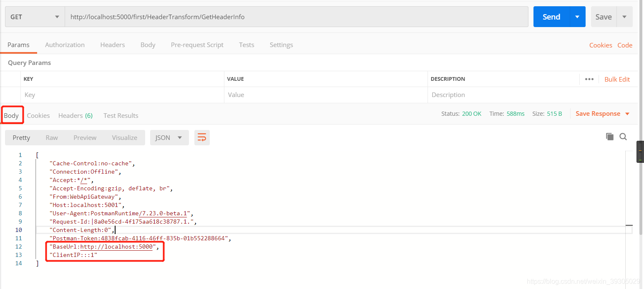Click the Value input cell
This screenshot has height=289, width=644.
tap(326, 95)
